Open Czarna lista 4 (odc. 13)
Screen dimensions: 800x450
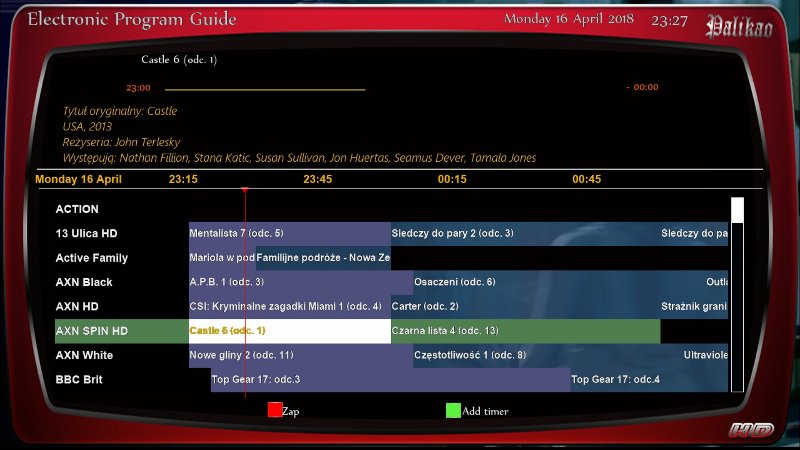click(x=525, y=331)
